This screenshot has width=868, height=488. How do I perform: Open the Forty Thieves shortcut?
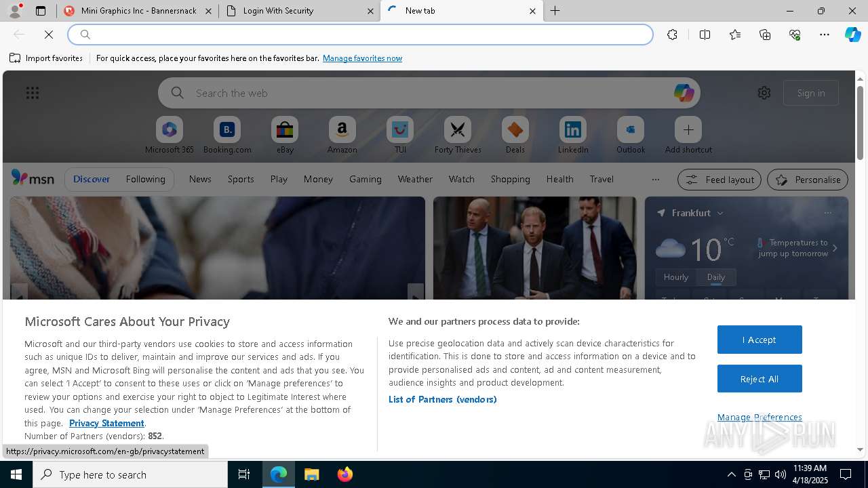458,136
